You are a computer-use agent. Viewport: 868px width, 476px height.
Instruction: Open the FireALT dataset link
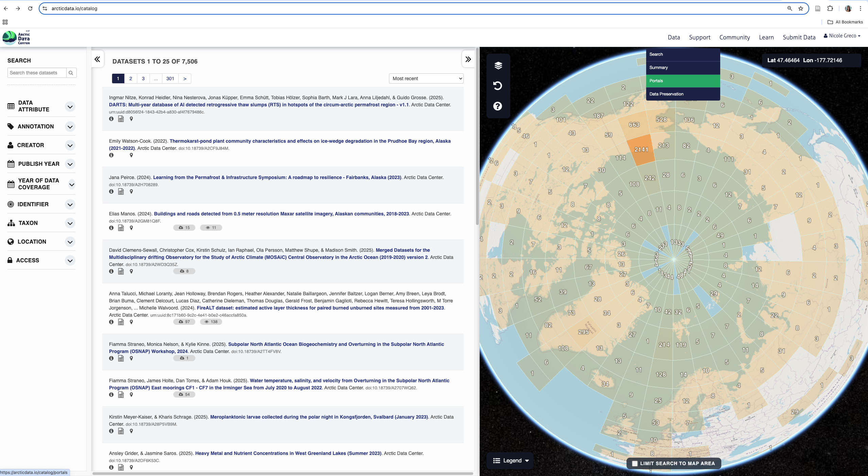(320, 308)
